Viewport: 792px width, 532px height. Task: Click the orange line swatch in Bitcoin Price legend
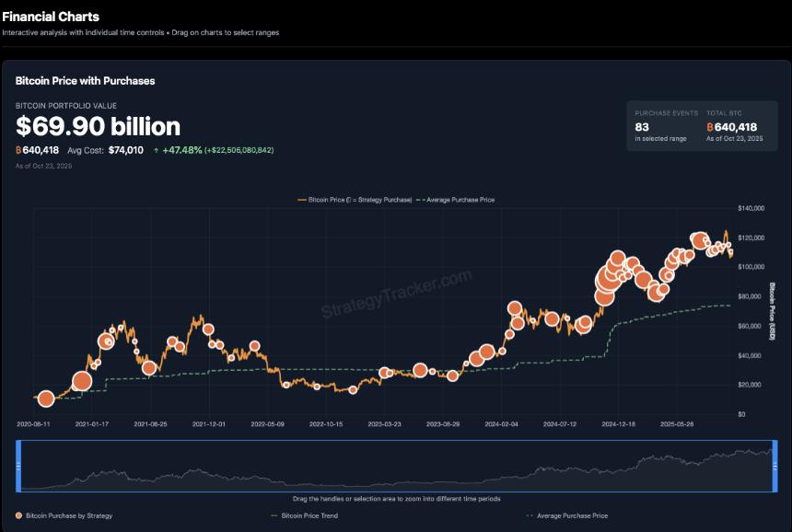click(301, 199)
